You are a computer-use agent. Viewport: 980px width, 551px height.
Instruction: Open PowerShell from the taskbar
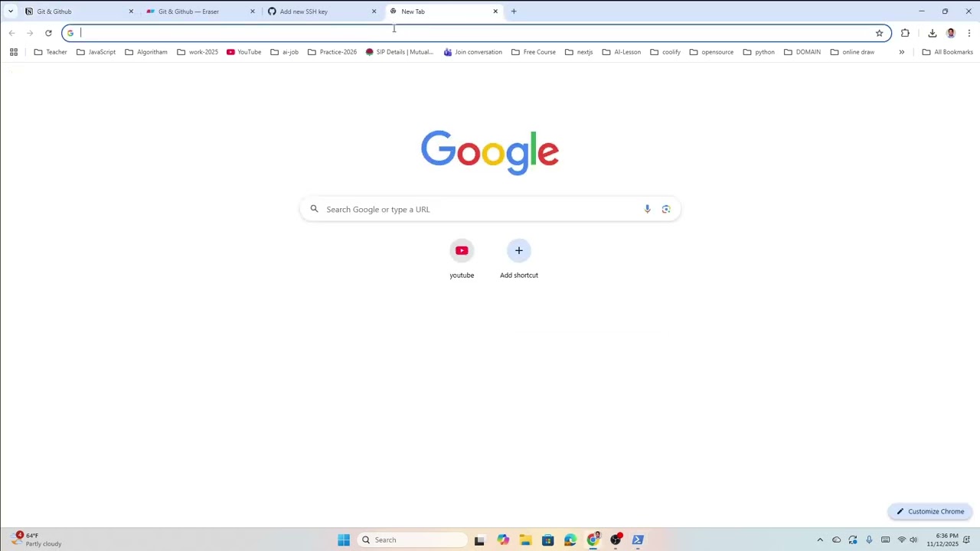(x=638, y=540)
